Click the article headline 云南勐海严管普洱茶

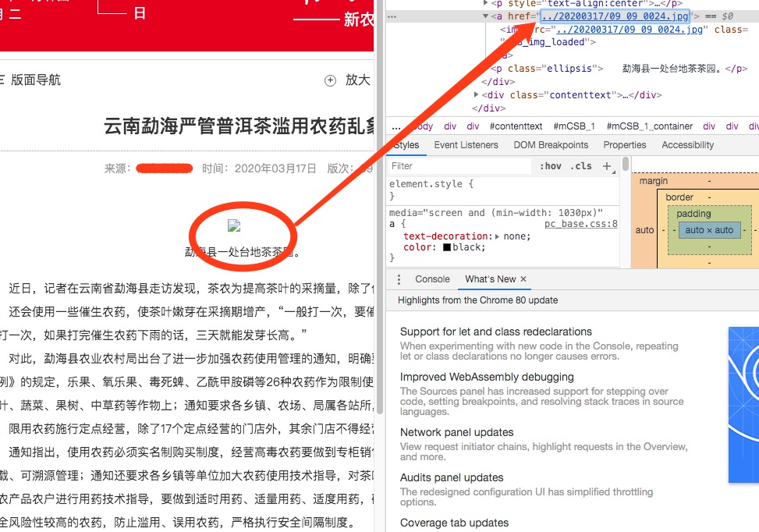[239, 126]
